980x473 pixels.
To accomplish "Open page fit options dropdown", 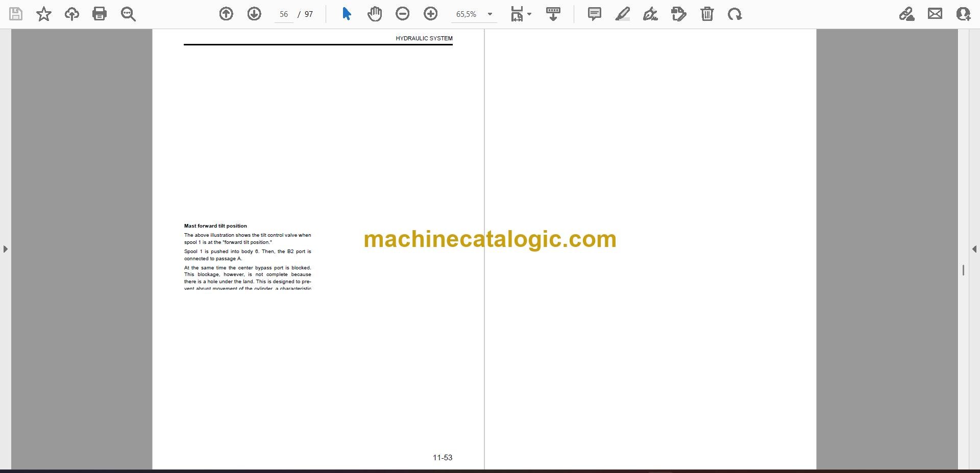I will (521, 14).
